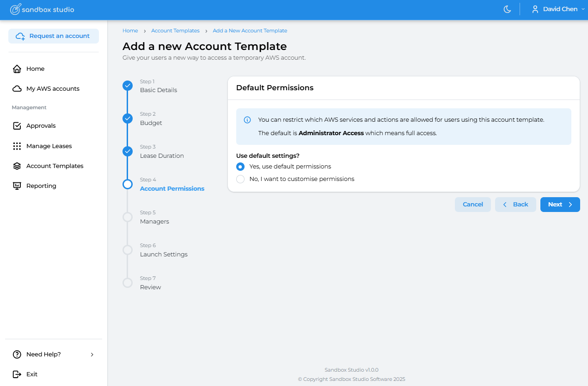Click the Home breadcrumb link
Viewport: 588px width, 386px height.
(x=130, y=31)
